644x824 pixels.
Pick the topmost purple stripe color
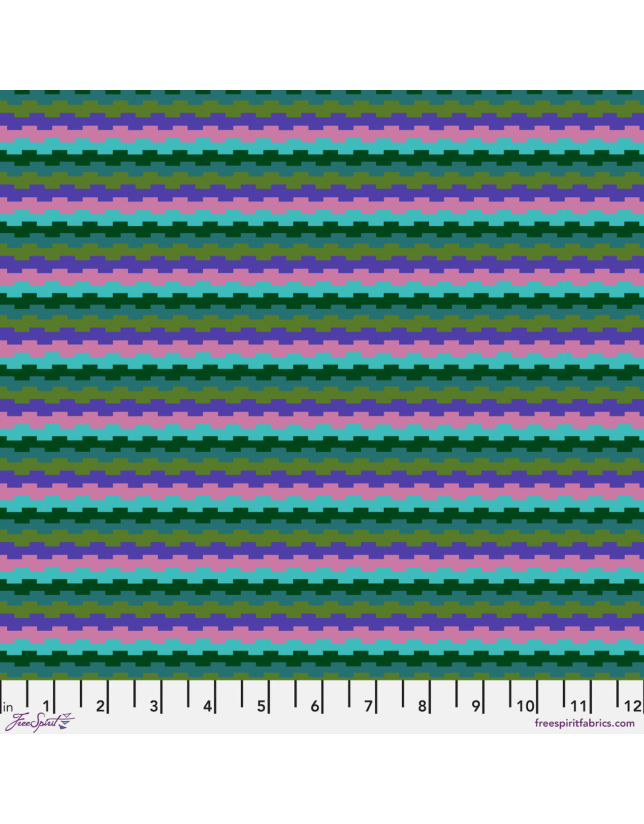322,120
